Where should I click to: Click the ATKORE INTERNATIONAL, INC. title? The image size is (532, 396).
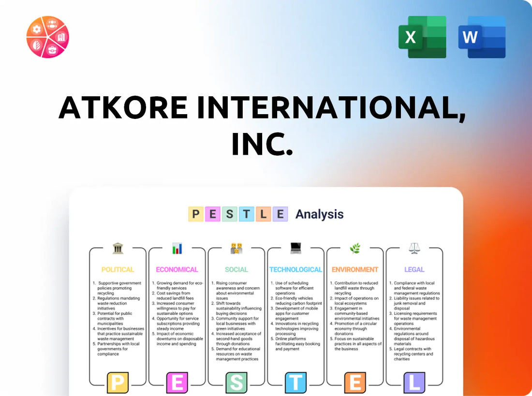(262, 125)
